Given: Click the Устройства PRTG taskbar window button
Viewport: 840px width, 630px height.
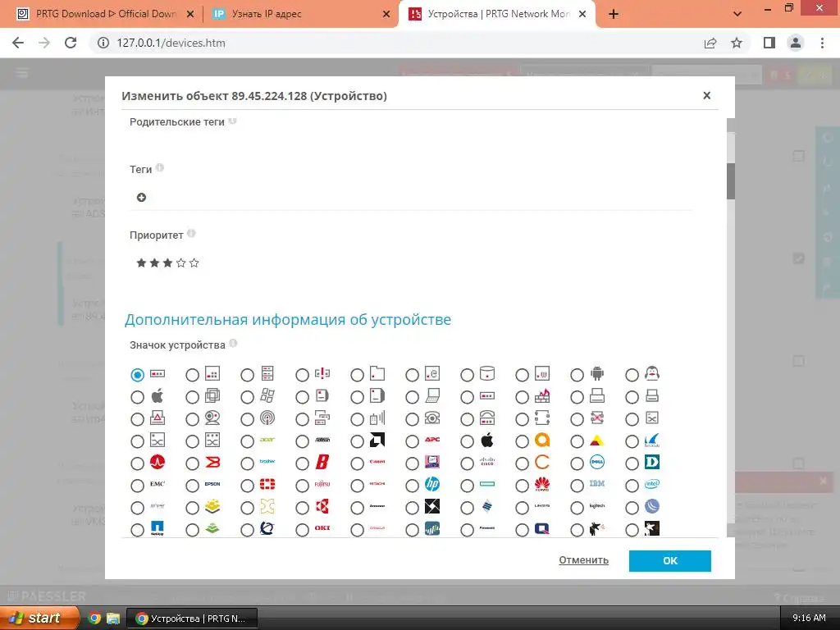Looking at the screenshot, I should click(192, 619).
